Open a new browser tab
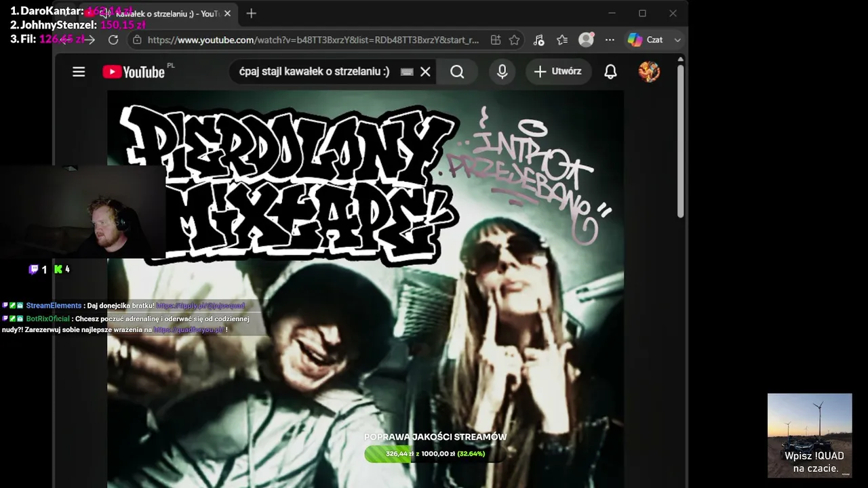 [x=251, y=14]
